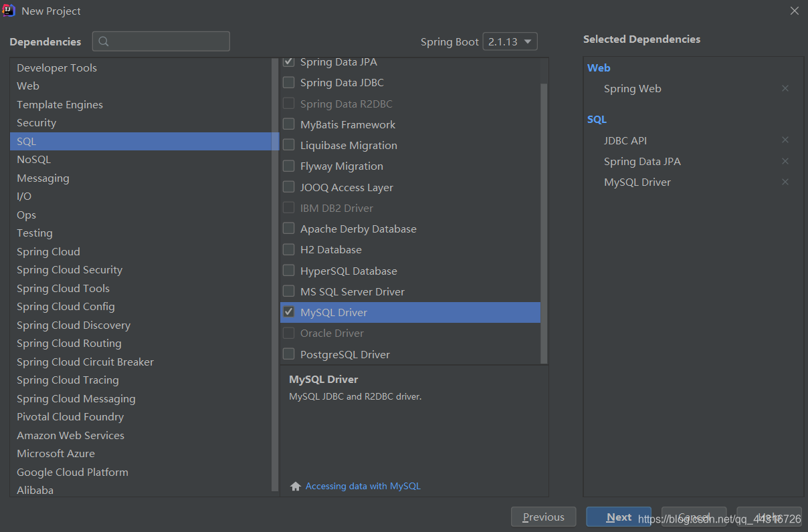The width and height of the screenshot is (808, 532).
Task: Click the search magnifier icon
Action: pyautogui.click(x=104, y=41)
